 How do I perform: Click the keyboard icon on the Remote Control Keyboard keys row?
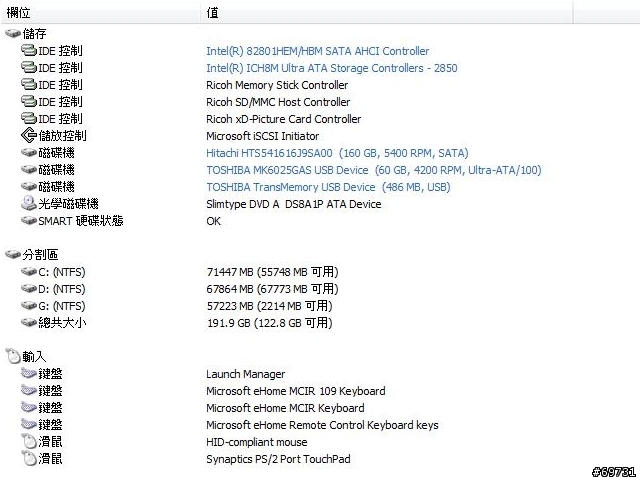pyautogui.click(x=29, y=424)
